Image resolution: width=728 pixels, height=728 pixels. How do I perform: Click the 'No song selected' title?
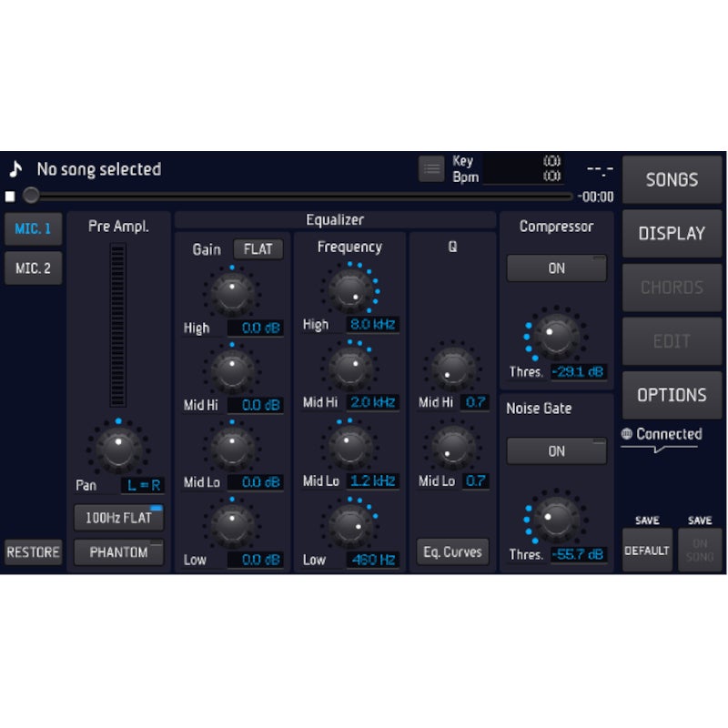tap(99, 169)
